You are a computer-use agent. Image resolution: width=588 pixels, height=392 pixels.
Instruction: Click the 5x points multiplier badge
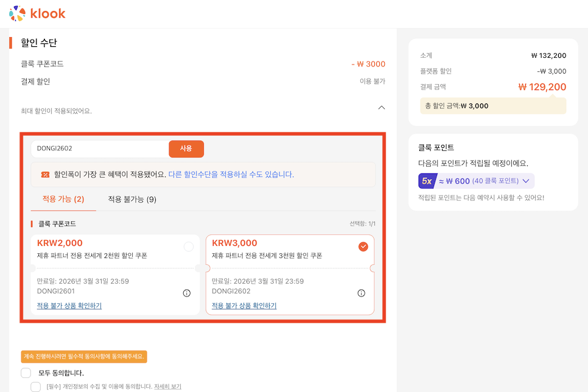(x=427, y=181)
